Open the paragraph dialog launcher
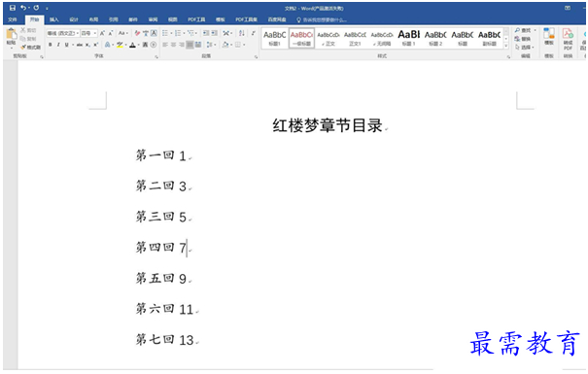Viewport: 588px width, 374px height. click(x=256, y=57)
